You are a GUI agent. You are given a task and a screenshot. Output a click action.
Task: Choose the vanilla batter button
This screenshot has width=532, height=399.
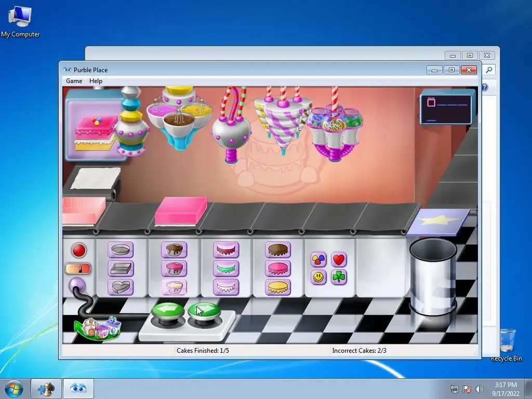[x=174, y=287]
